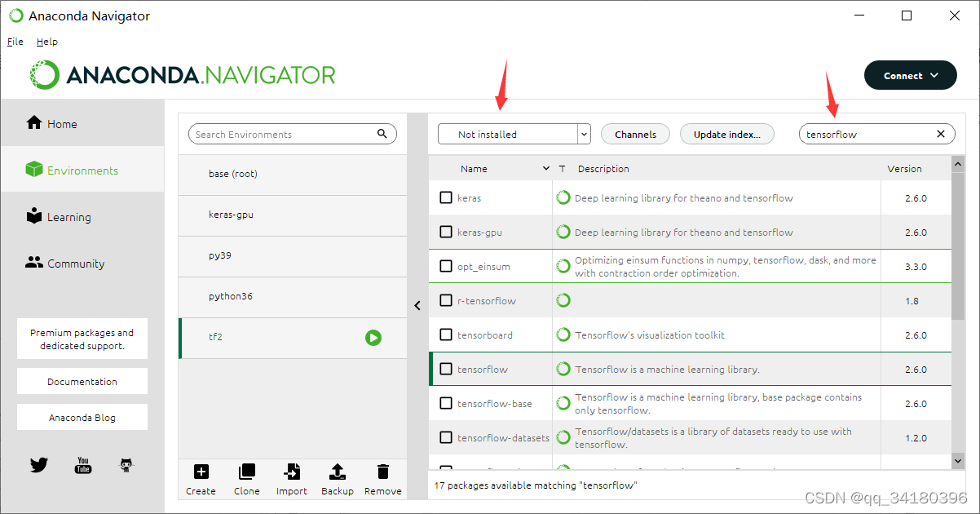Image resolution: width=980 pixels, height=514 pixels.
Task: Open the Learning tab
Action: [x=82, y=216]
